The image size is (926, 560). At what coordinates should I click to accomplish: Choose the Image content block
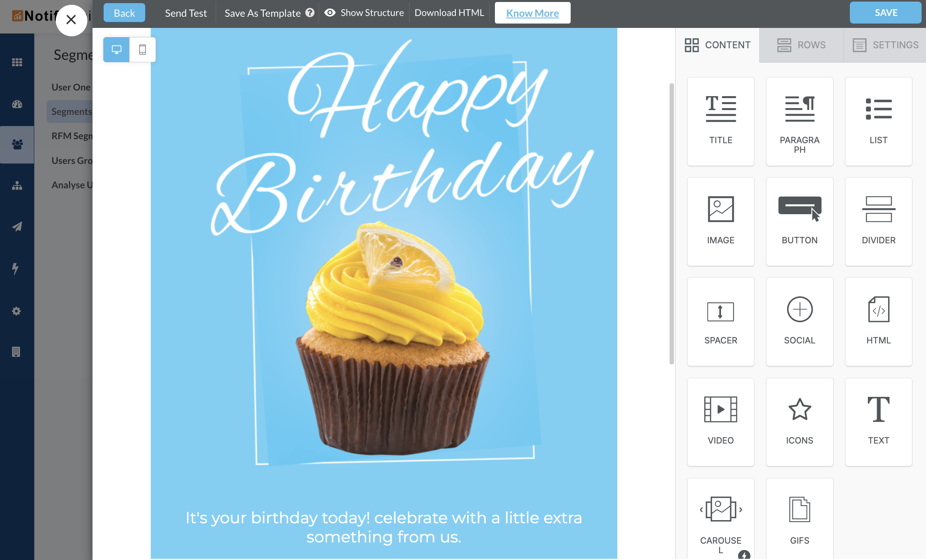[720, 221]
